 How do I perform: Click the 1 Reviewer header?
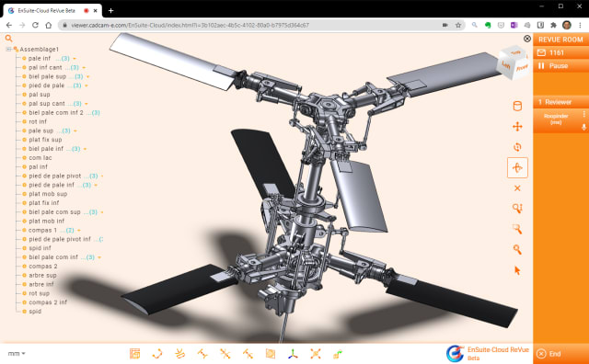click(555, 102)
